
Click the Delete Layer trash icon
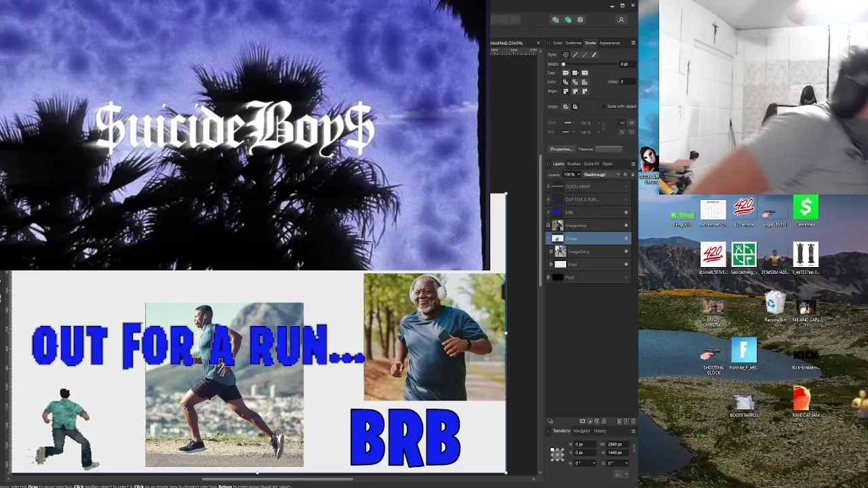633,421
